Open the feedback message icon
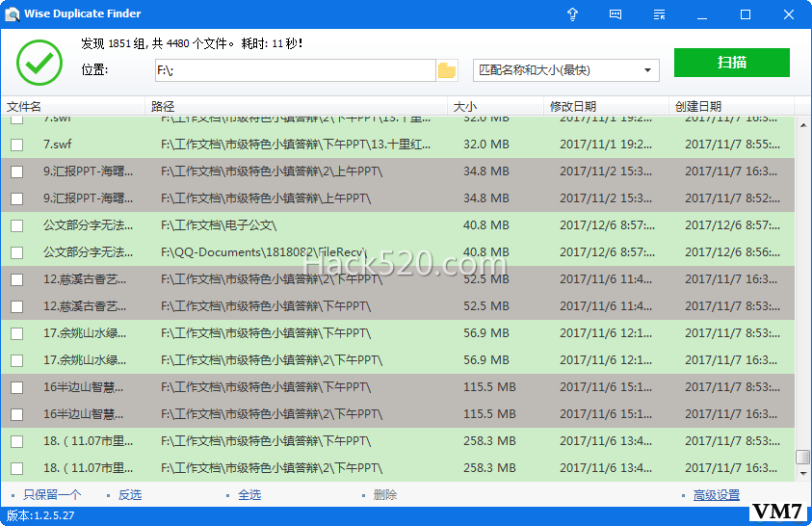Image resolution: width=812 pixels, height=526 pixels. (x=616, y=14)
